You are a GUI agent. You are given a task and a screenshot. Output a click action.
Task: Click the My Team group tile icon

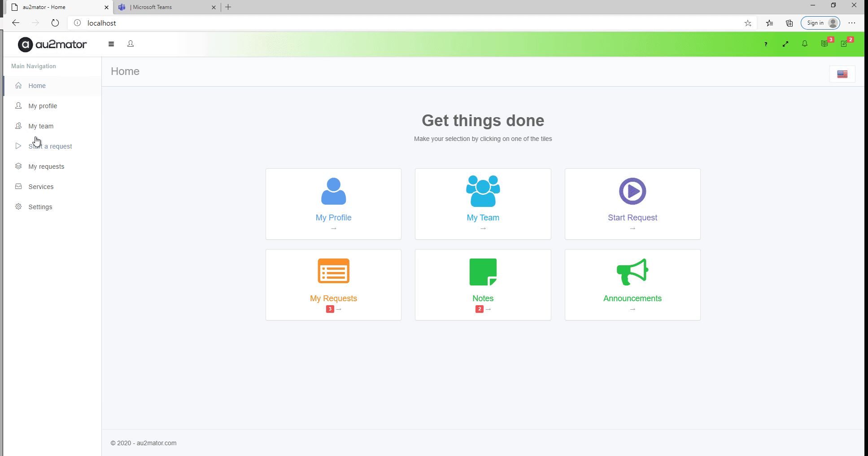pos(483,191)
